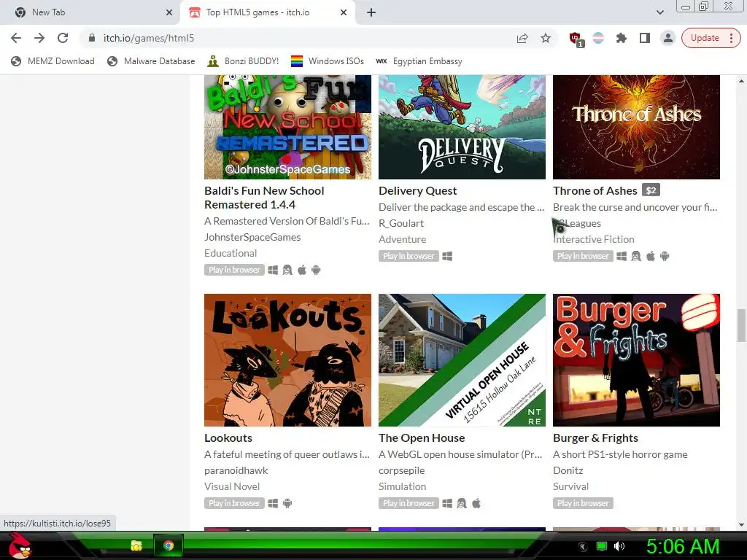The image size is (747, 560).
Task: Click the Throne of Ashes title
Action: click(x=595, y=190)
